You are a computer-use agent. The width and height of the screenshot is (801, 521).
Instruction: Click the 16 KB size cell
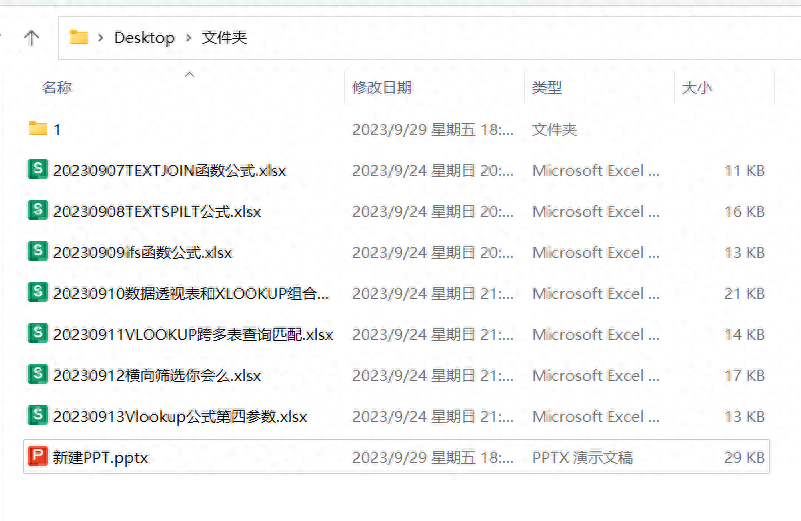click(x=744, y=211)
